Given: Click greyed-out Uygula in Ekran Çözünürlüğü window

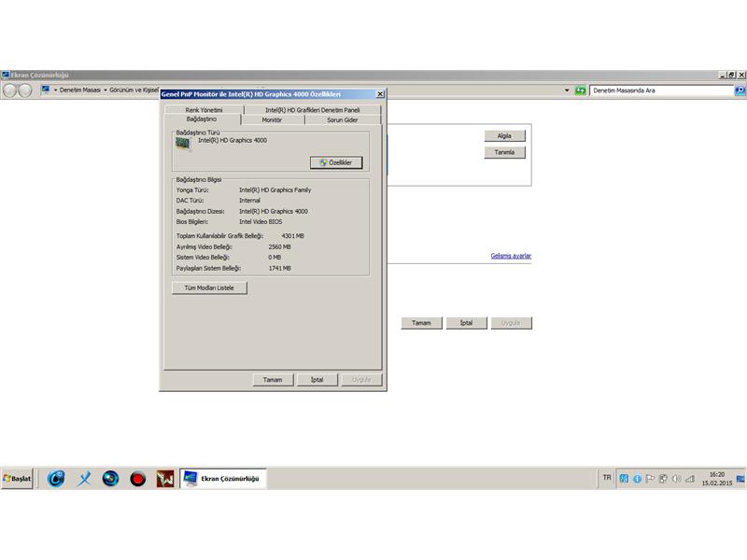Looking at the screenshot, I should (511, 323).
